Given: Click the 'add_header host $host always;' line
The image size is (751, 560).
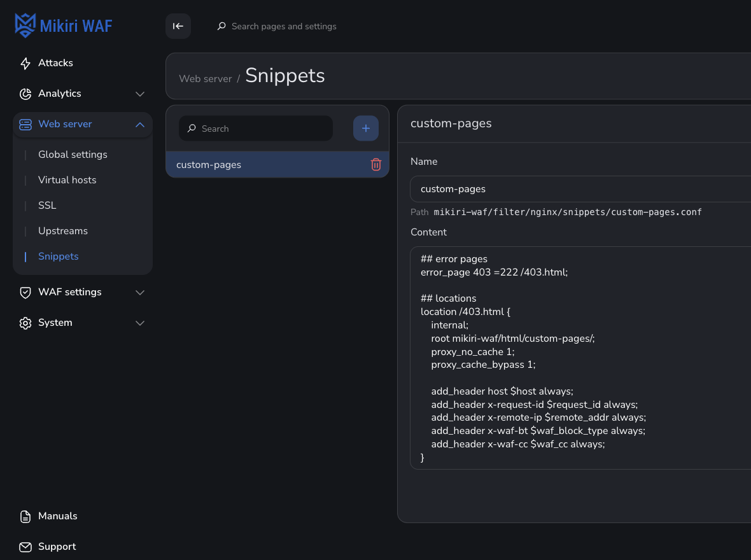Looking at the screenshot, I should point(502,391).
